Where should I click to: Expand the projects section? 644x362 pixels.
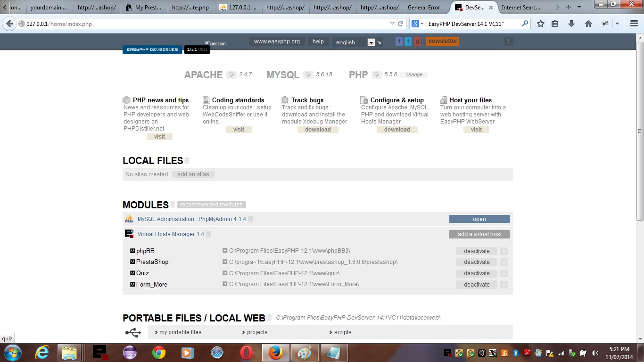[x=255, y=332]
